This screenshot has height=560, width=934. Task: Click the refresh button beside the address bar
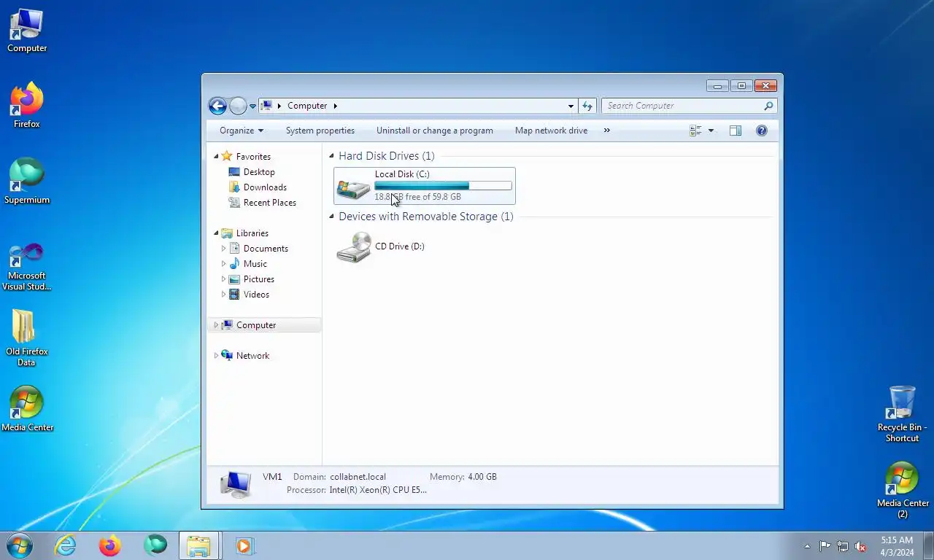click(x=587, y=106)
